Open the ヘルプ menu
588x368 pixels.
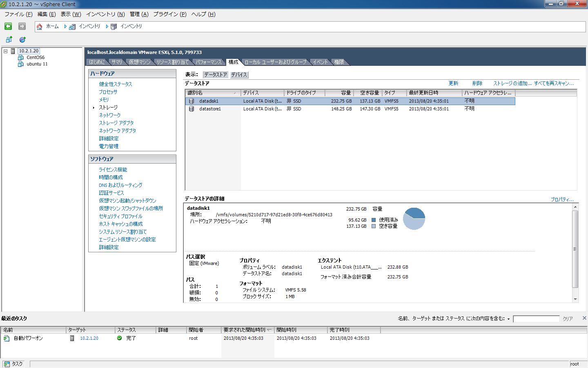click(203, 14)
